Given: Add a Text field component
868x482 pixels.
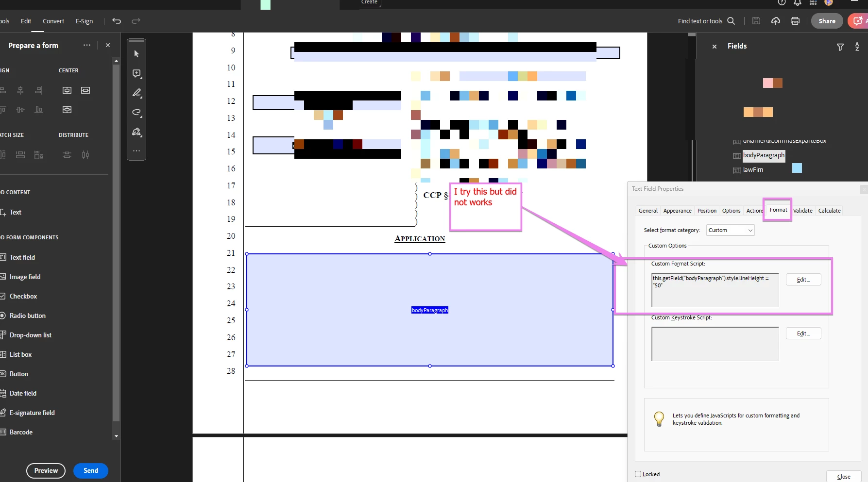Looking at the screenshot, I should point(17,257).
